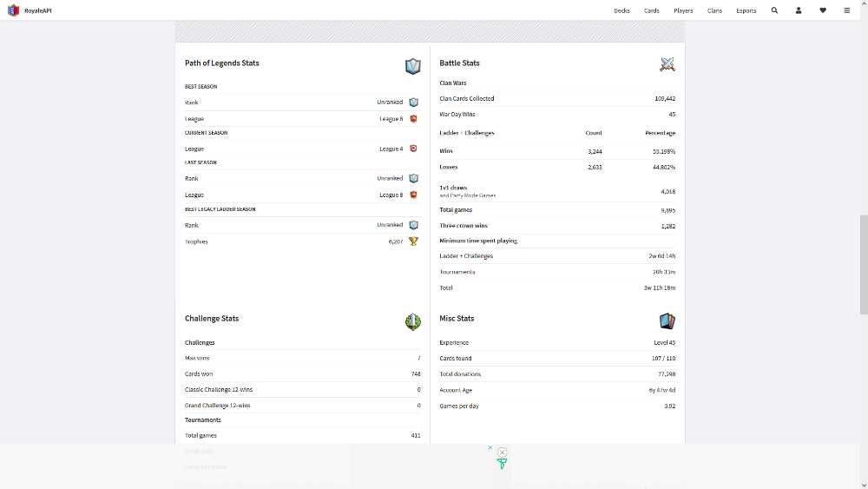
Task: Click the Misc Stats cards icon
Action: (x=667, y=320)
